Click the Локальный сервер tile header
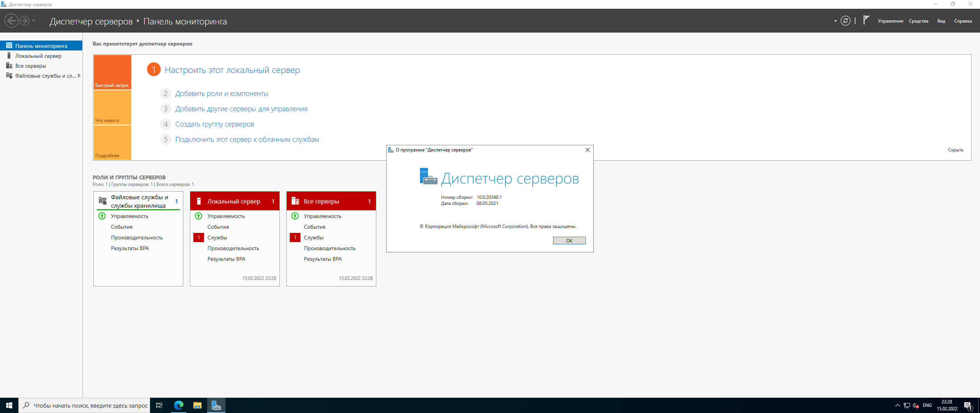The width and height of the screenshot is (980, 413). pyautogui.click(x=235, y=201)
